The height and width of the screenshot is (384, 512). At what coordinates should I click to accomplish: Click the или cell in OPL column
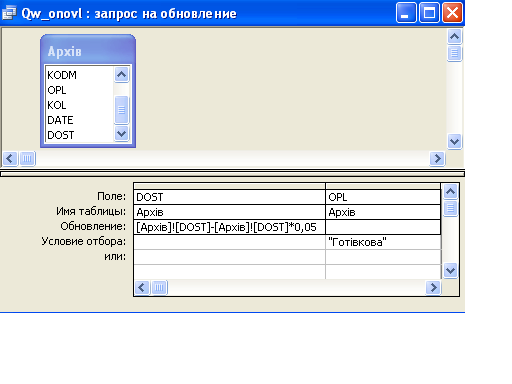pos(383,257)
